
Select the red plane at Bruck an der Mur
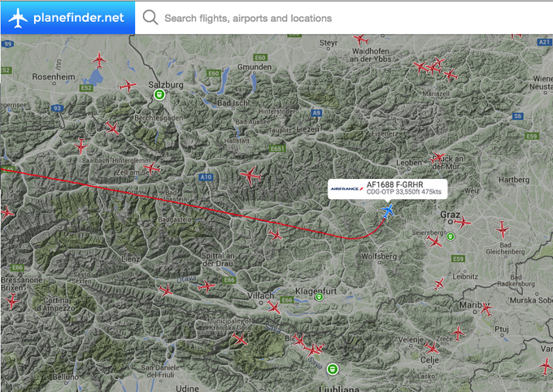438,157
